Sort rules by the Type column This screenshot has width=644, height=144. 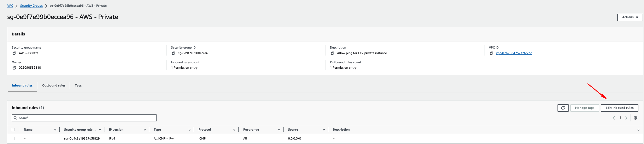189,130
